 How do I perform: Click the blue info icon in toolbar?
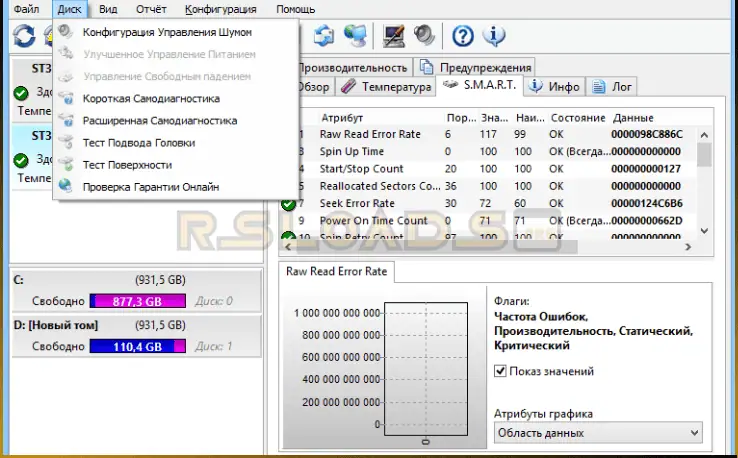pyautogui.click(x=493, y=36)
